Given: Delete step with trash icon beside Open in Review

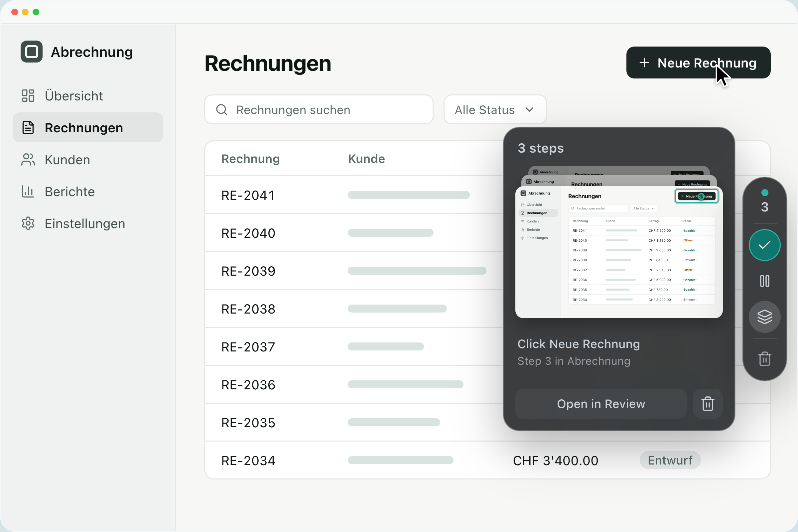Looking at the screenshot, I should [x=708, y=404].
